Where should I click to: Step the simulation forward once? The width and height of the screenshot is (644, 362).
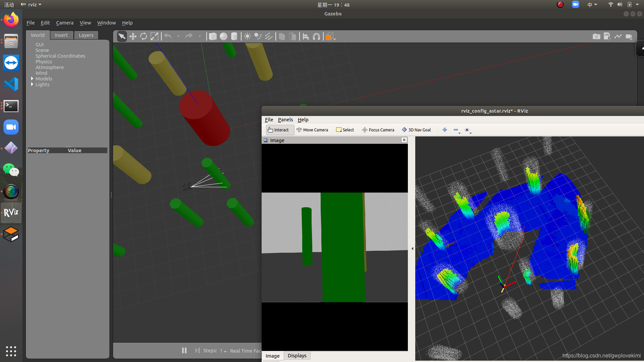tap(197, 350)
